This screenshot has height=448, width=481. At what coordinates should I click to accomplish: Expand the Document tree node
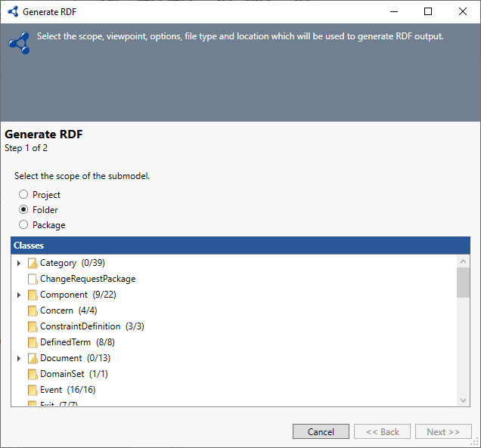(19, 358)
